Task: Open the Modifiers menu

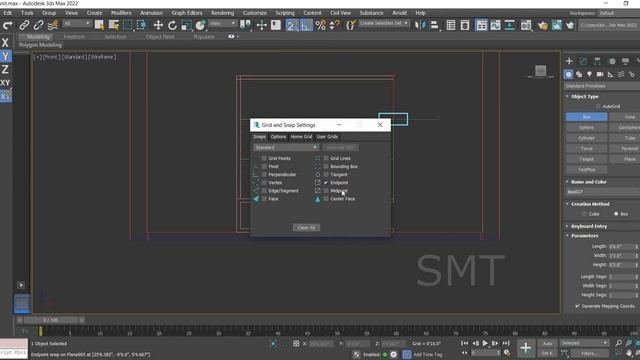Action: click(x=121, y=13)
